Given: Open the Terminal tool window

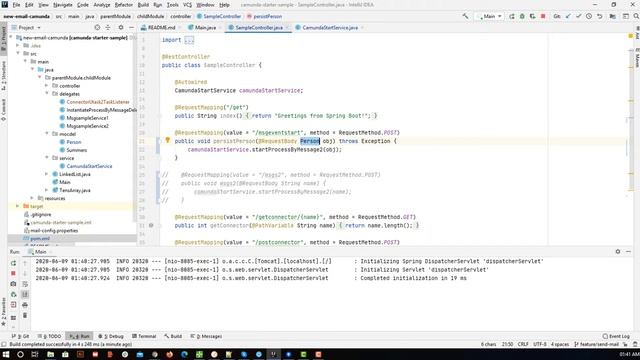Looking at the screenshot, I should [x=144, y=336].
